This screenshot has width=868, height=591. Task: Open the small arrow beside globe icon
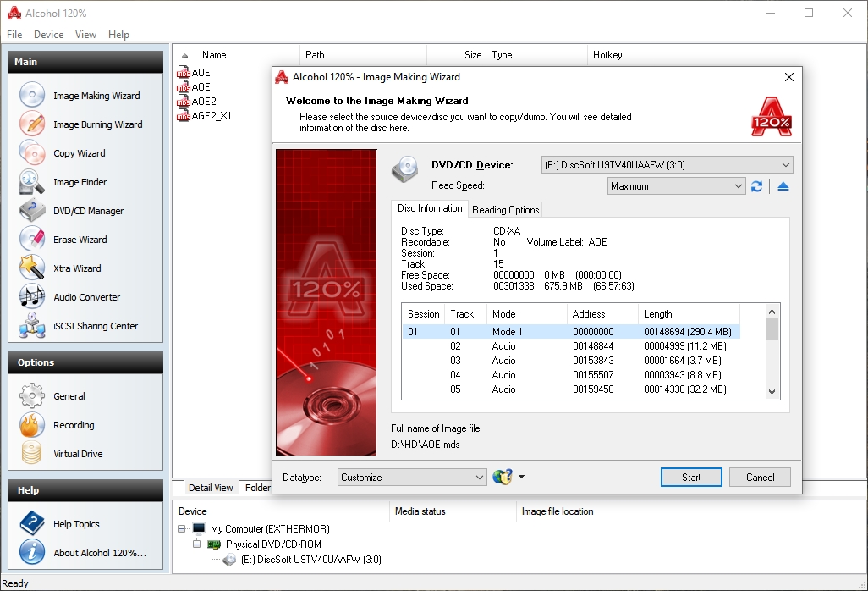(x=521, y=477)
